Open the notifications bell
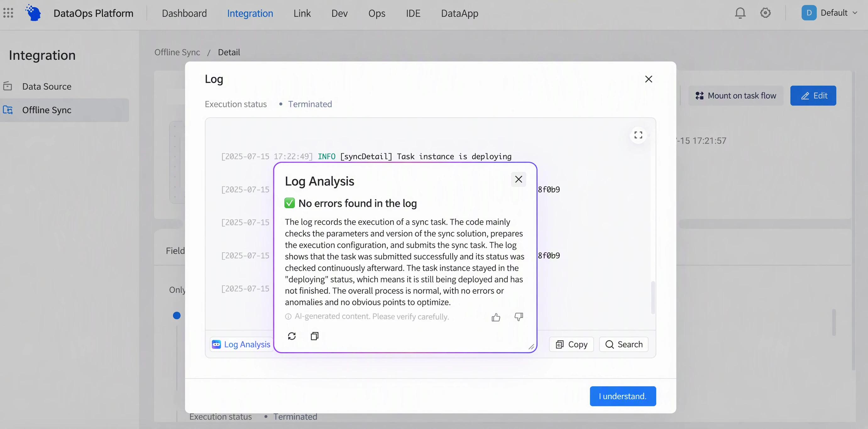The width and height of the screenshot is (868, 429). coord(740,13)
